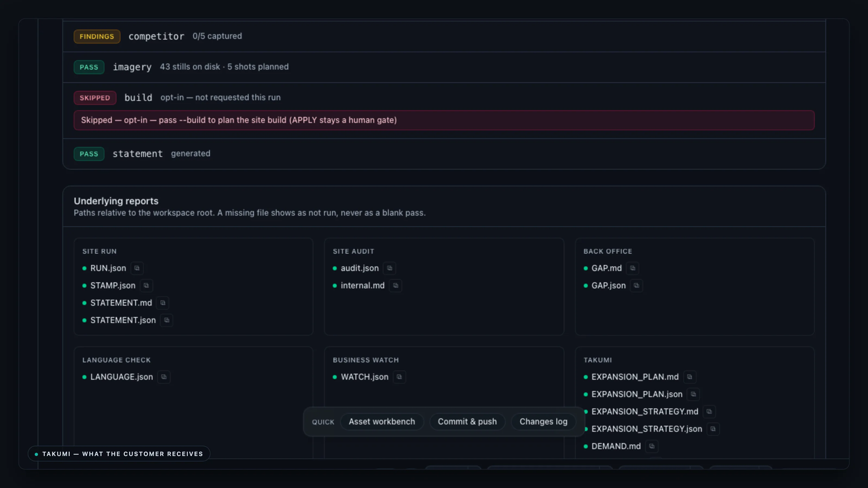Viewport: 868px width, 488px height.
Task: Click the SKIPPED status badge
Action: [x=95, y=98]
